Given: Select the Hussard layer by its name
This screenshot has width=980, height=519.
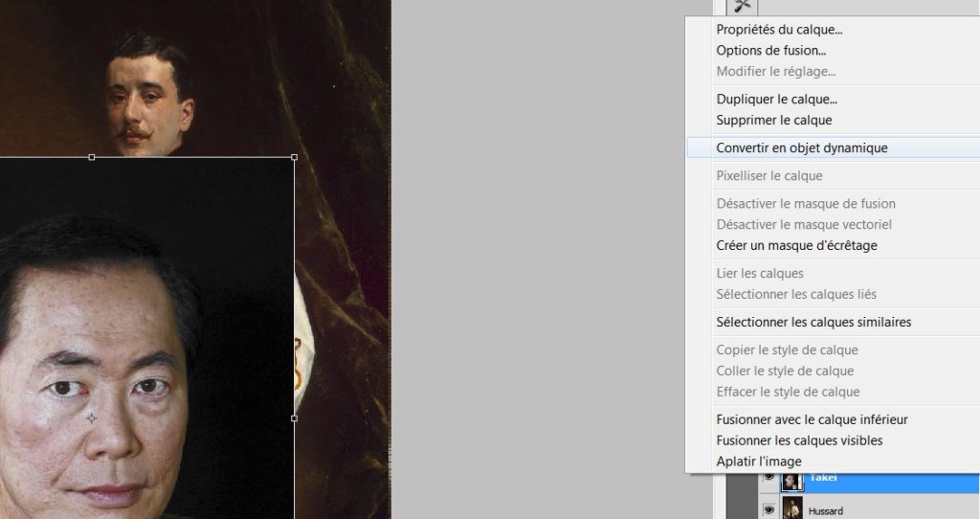Looking at the screenshot, I should pos(826,511).
